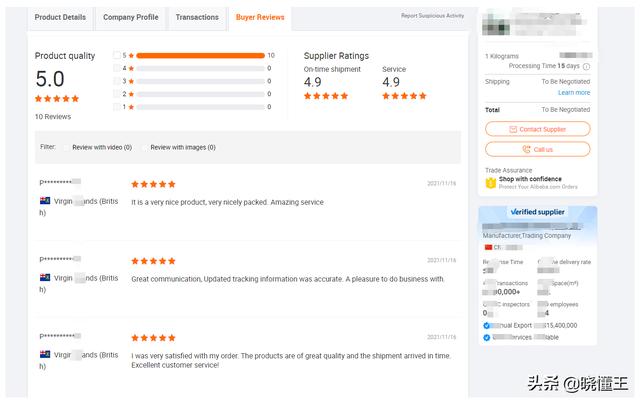The width and height of the screenshot is (640, 403).
Task: Click the 5 star rating progress bar
Action: (x=200, y=56)
